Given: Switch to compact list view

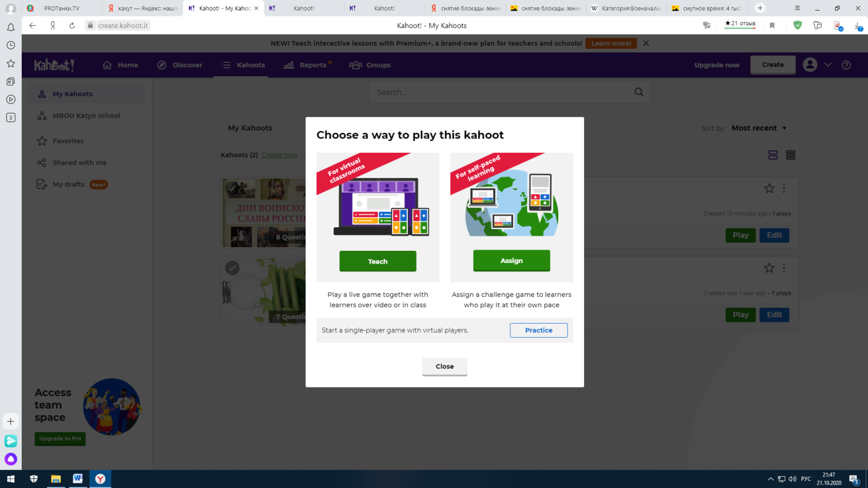Looking at the screenshot, I should pyautogui.click(x=790, y=155).
